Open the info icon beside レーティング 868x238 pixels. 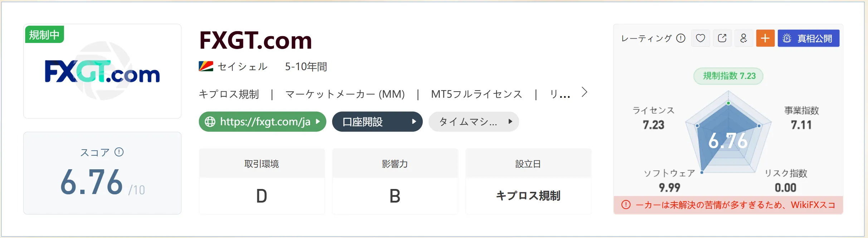(x=681, y=38)
